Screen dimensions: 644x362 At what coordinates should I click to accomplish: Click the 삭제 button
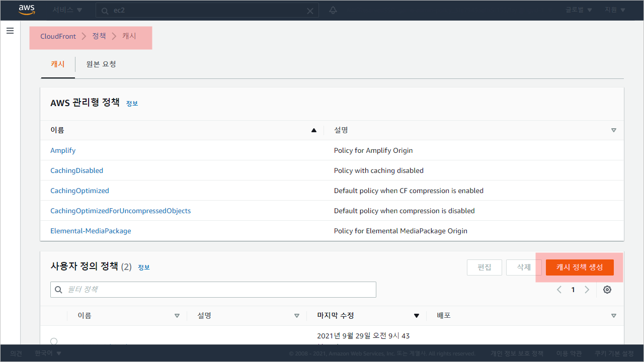point(524,267)
